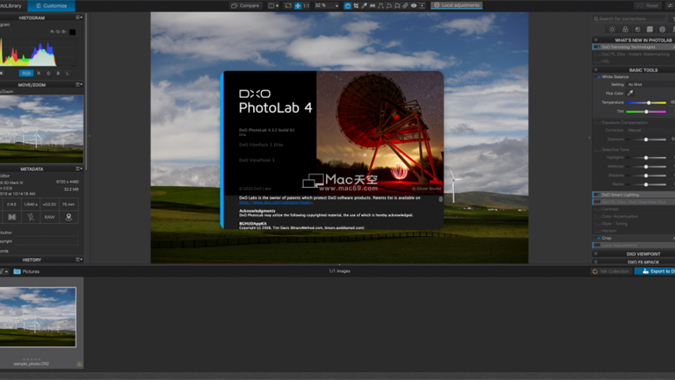Select the perspective force parallels tool

[x=381, y=6]
